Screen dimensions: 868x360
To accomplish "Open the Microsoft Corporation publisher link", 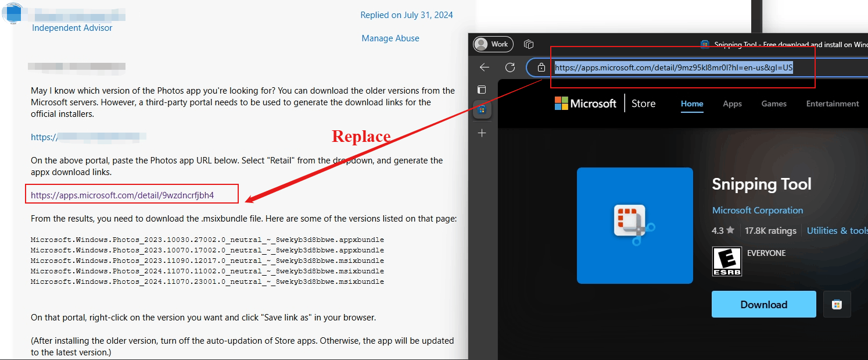I will (x=758, y=210).
